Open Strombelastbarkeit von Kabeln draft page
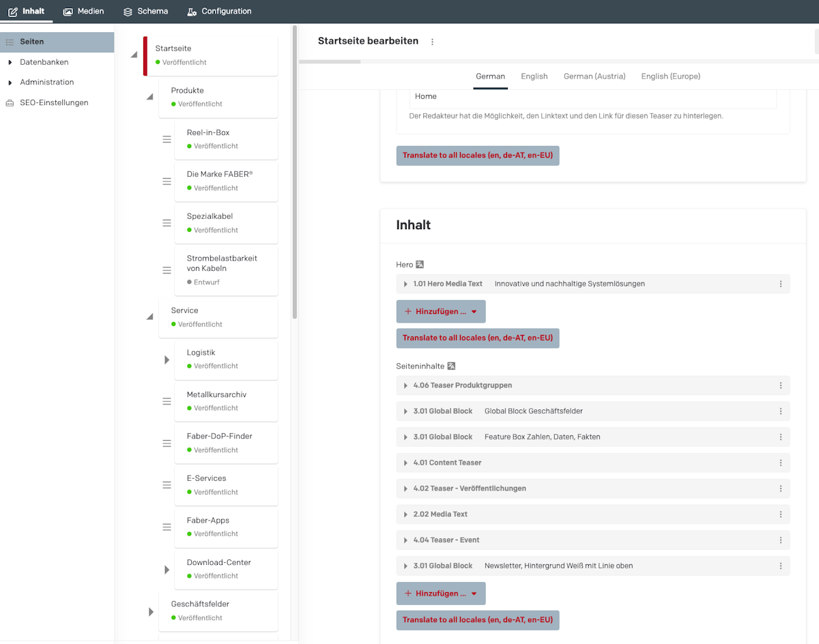Screen dimensions: 819x644 226,270
